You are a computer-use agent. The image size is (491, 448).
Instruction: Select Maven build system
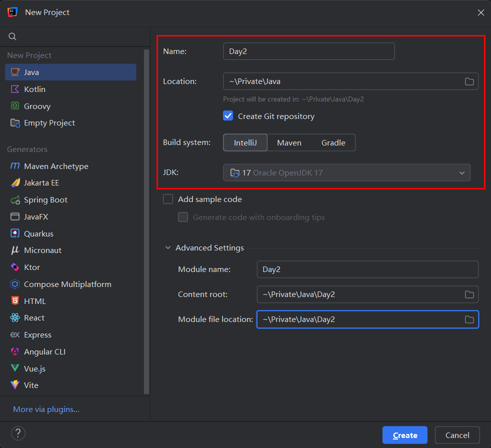tap(289, 143)
